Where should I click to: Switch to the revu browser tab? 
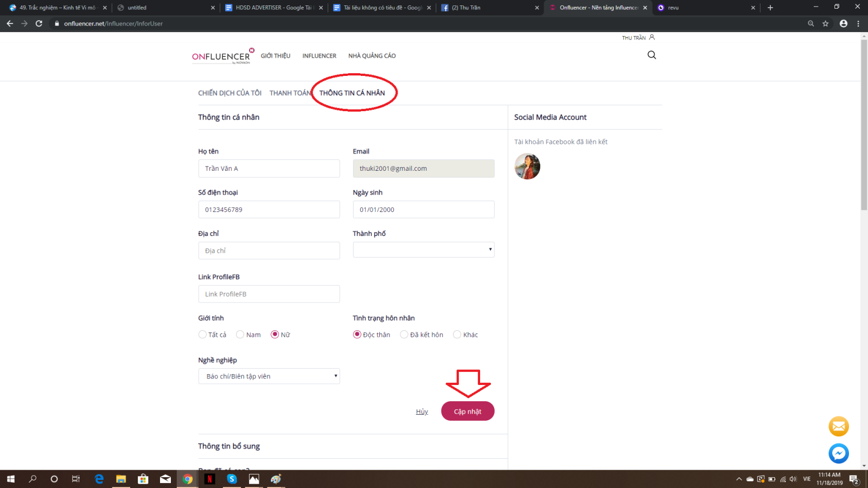[705, 8]
